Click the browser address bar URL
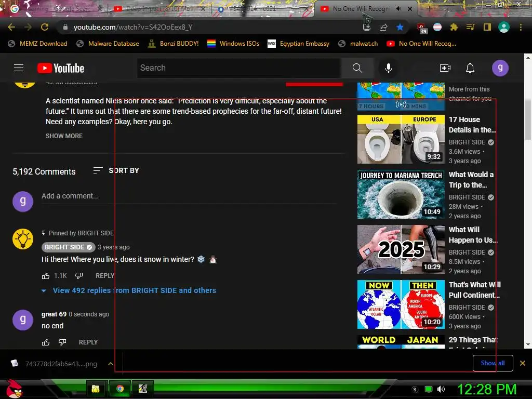Screen dimensions: 532x399 coord(133,27)
